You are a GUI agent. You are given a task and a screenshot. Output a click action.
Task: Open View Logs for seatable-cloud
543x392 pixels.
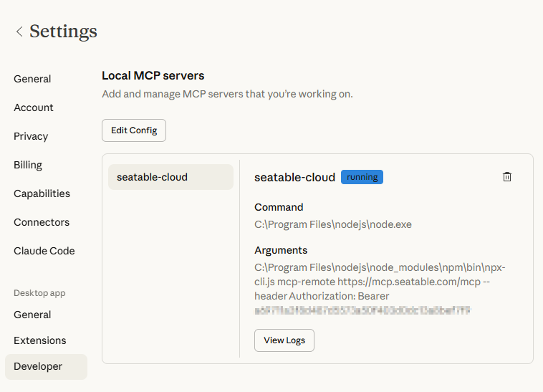click(284, 340)
